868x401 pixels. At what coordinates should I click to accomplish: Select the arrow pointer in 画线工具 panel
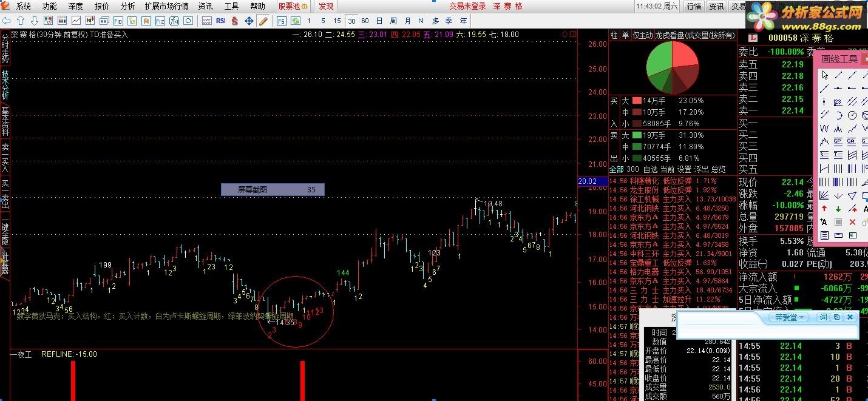point(825,75)
